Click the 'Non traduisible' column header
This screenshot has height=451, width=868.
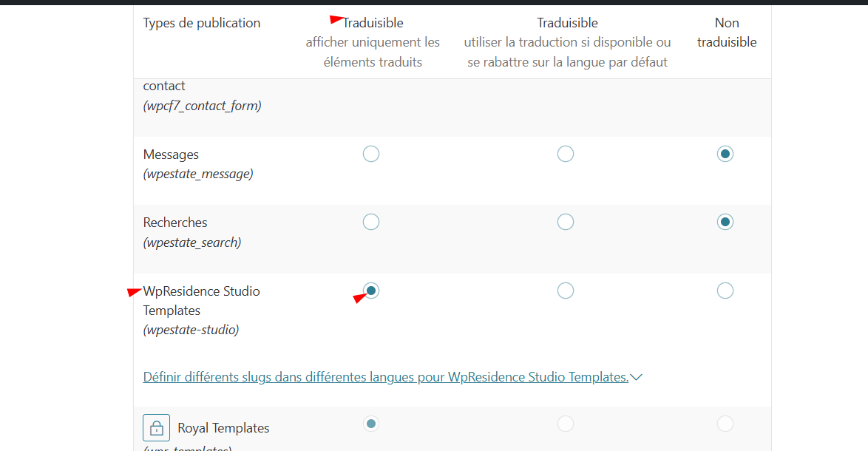727,33
